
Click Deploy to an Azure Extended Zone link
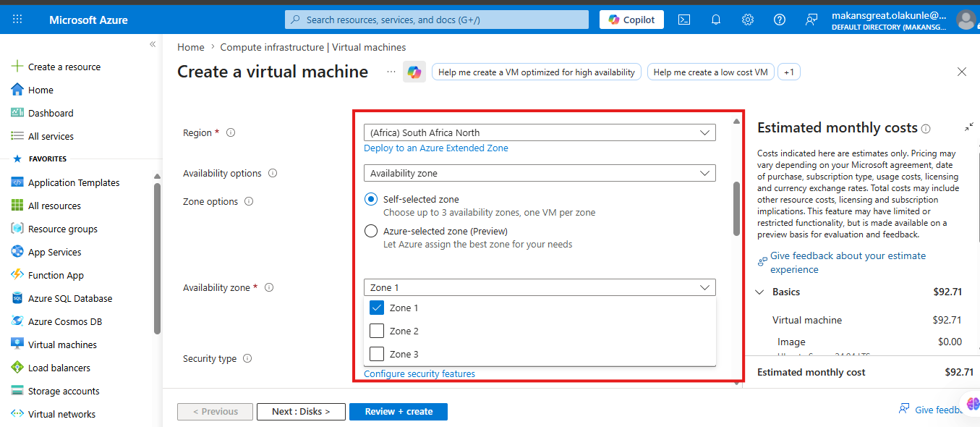(436, 148)
